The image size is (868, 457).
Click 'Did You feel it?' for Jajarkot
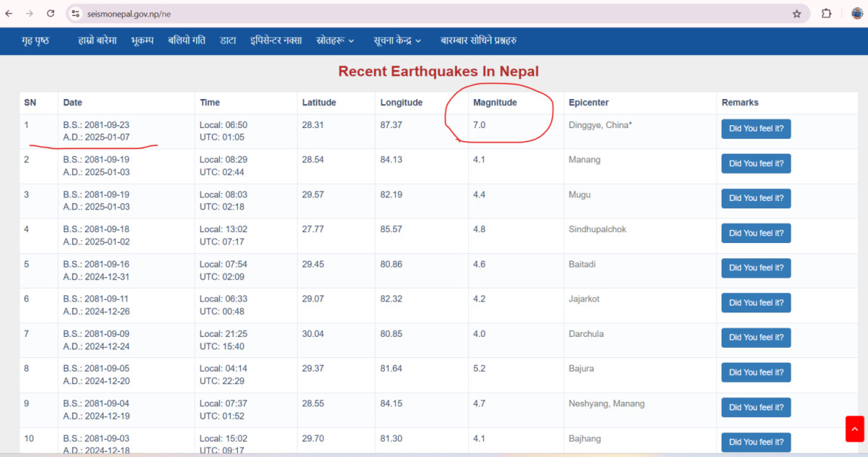[756, 302]
